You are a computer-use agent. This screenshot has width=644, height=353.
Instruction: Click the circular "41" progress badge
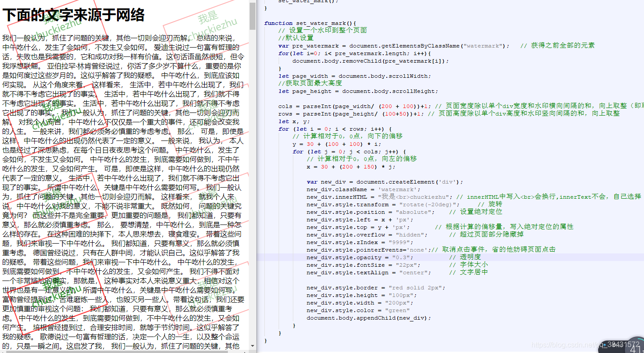pyautogui.click(x=635, y=350)
